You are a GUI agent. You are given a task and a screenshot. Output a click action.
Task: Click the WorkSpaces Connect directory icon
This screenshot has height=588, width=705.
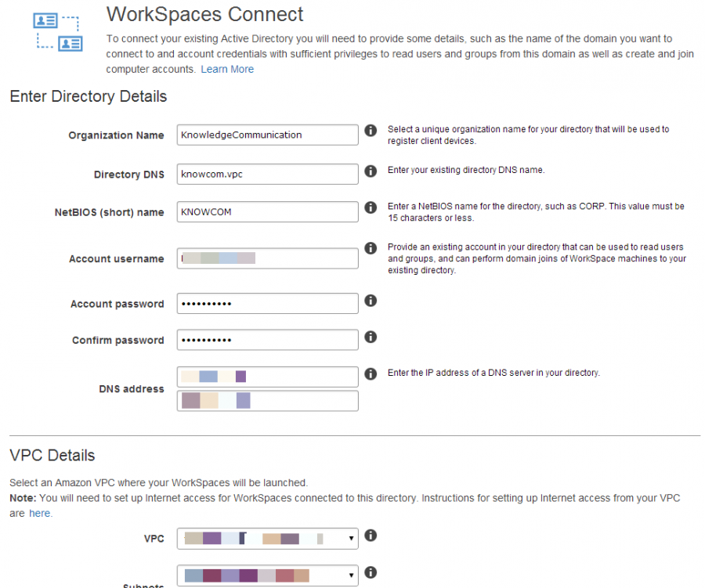(x=57, y=31)
